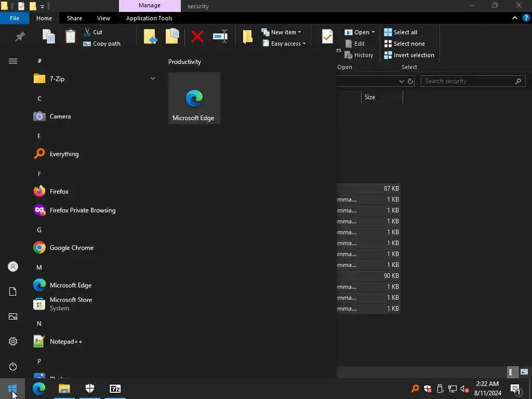The width and height of the screenshot is (532, 399).
Task: Open 7-Zip from the taskbar
Action: pos(115,389)
